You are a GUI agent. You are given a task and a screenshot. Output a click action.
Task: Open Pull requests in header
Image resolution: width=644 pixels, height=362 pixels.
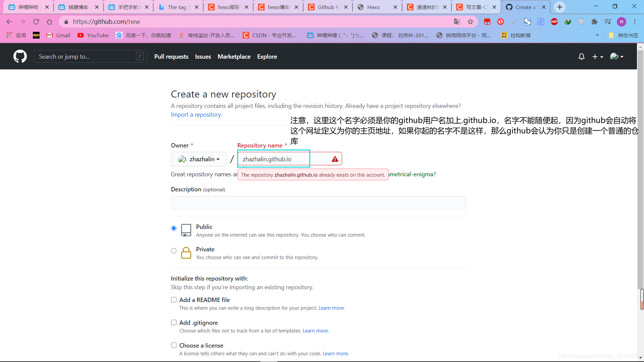[171, 57]
